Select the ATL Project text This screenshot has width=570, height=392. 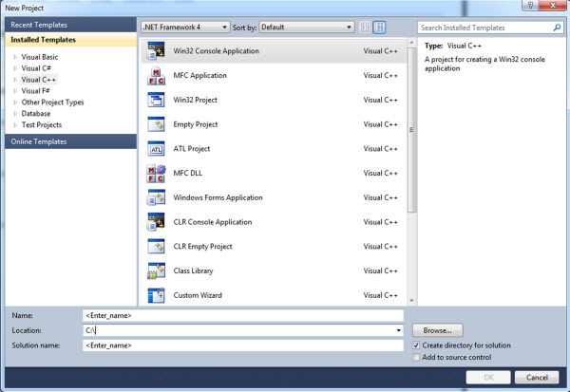pos(192,149)
